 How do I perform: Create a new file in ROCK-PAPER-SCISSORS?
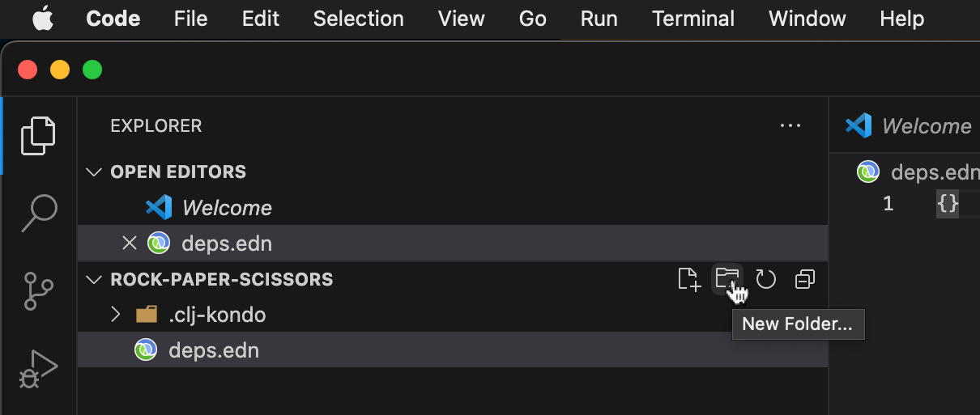pos(688,279)
